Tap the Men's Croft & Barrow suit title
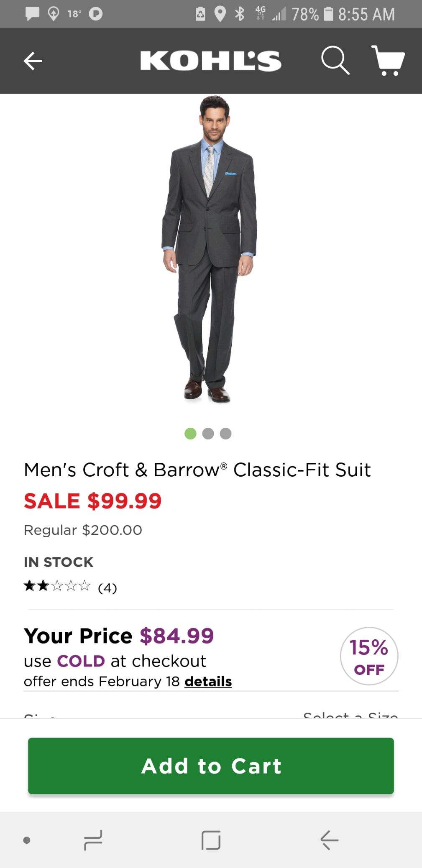Screen dimensions: 422x868 click(x=197, y=470)
